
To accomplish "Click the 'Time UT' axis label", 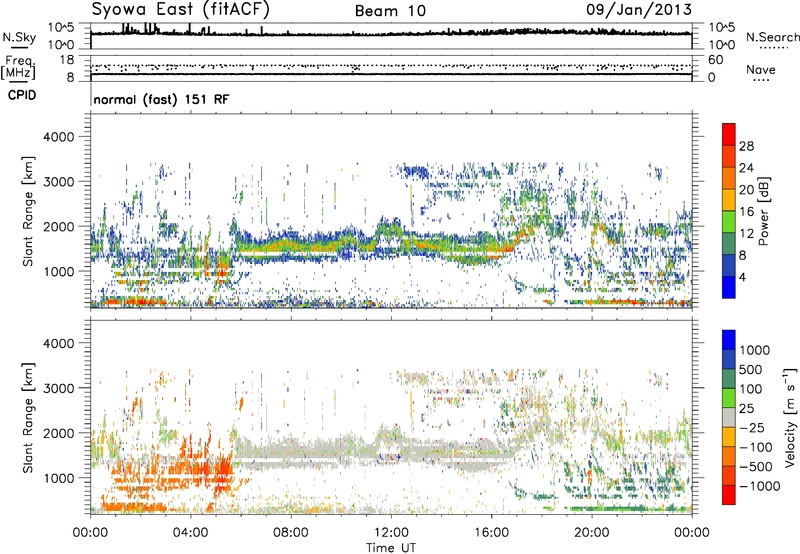I will point(391,548).
